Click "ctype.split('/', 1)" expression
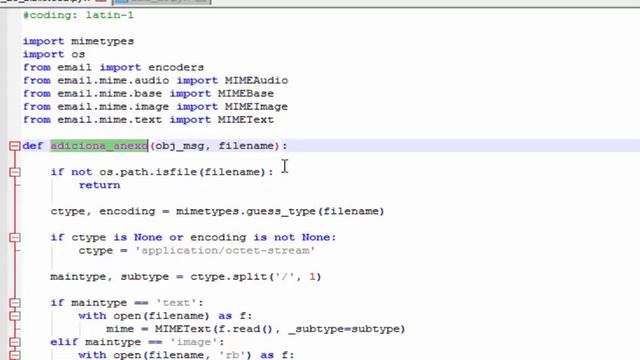This screenshot has height=360, width=640. [256, 277]
